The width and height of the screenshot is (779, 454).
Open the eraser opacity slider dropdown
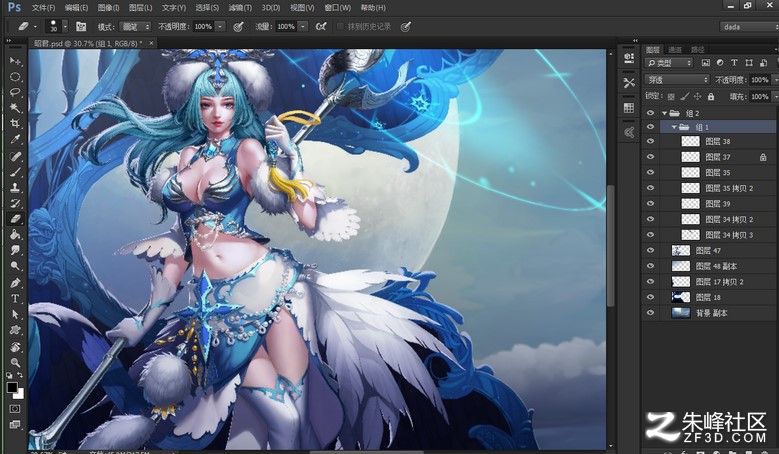point(220,26)
